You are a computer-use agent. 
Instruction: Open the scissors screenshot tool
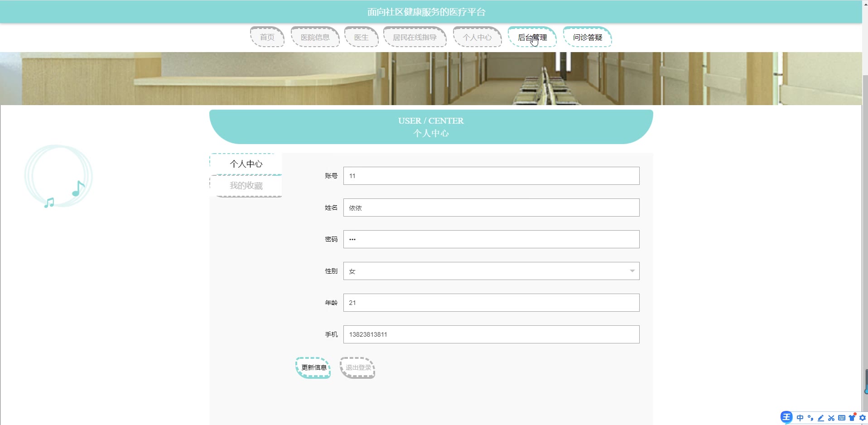click(831, 418)
